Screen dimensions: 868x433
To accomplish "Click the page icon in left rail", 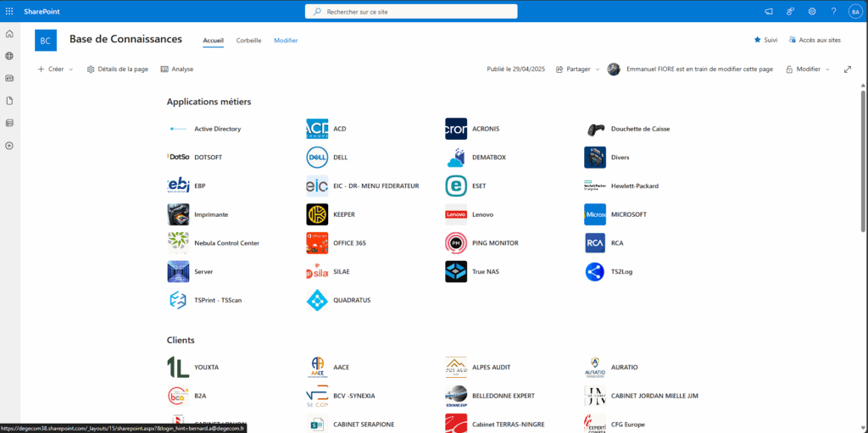I will pos(9,101).
